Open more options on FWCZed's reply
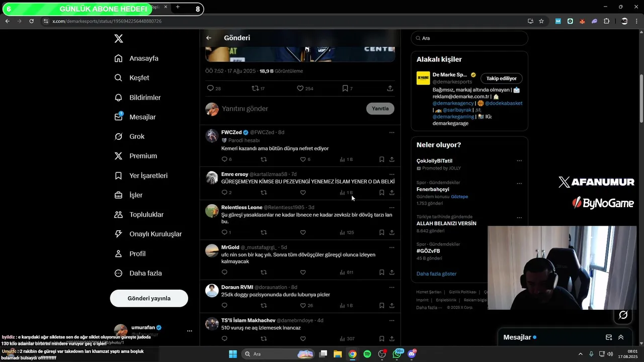This screenshot has height=362, width=644. pyautogui.click(x=391, y=132)
